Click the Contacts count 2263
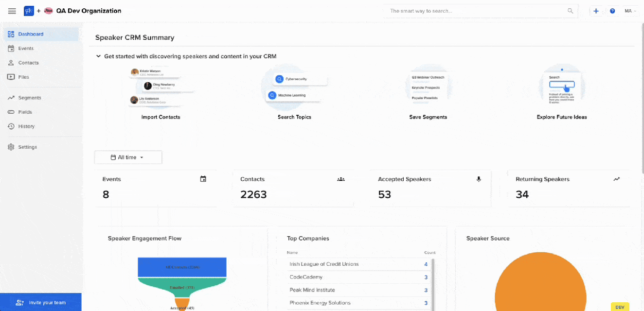This screenshot has height=311, width=644. click(253, 194)
